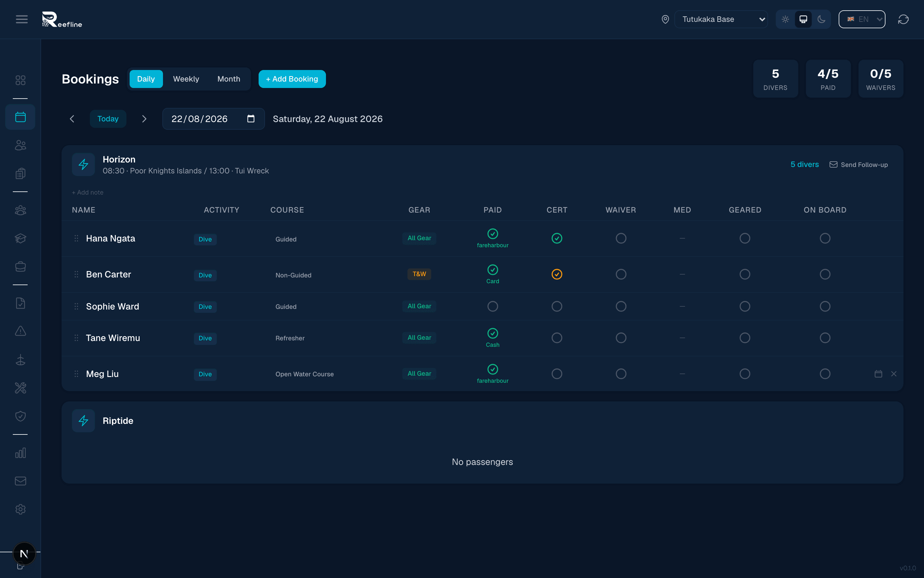This screenshot has height=578, width=924.
Task: Open the settings gear sidebar icon
Action: 20,509
